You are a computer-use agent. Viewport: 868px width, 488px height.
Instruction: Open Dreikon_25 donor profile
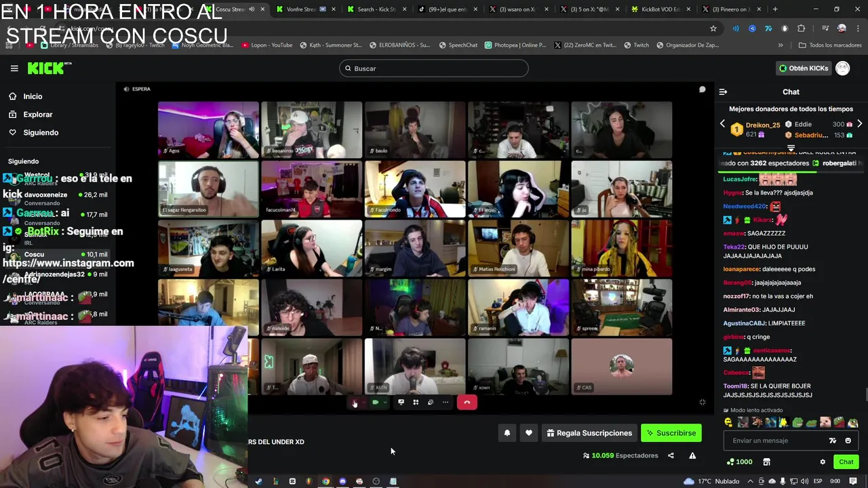coord(763,125)
